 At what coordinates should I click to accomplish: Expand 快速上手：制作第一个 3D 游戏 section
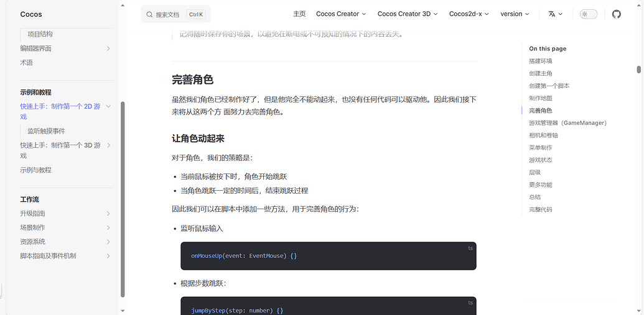[x=108, y=145]
